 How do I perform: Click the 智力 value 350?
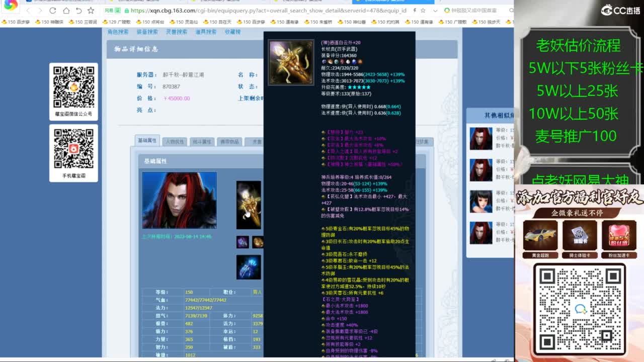coord(189,347)
